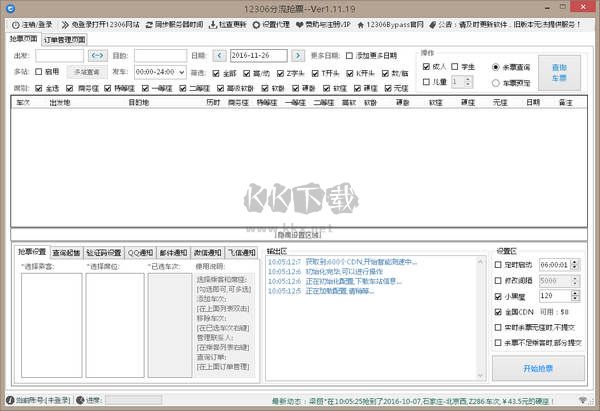Toggle the 高/动 train filter
Screen dimensions: 600x411
[247, 73]
